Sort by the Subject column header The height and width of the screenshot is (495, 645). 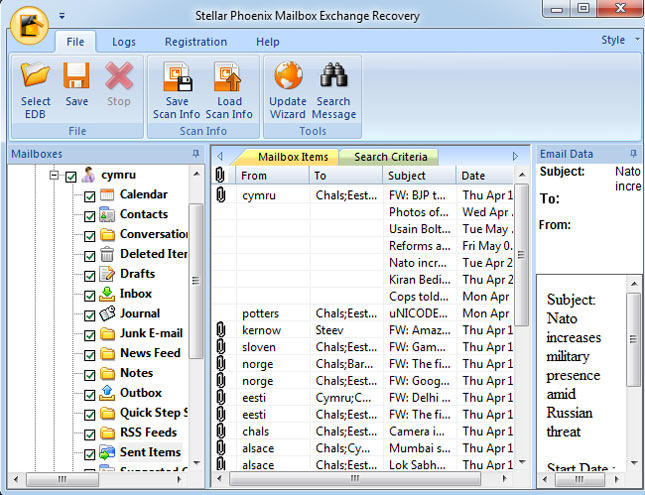(x=419, y=176)
